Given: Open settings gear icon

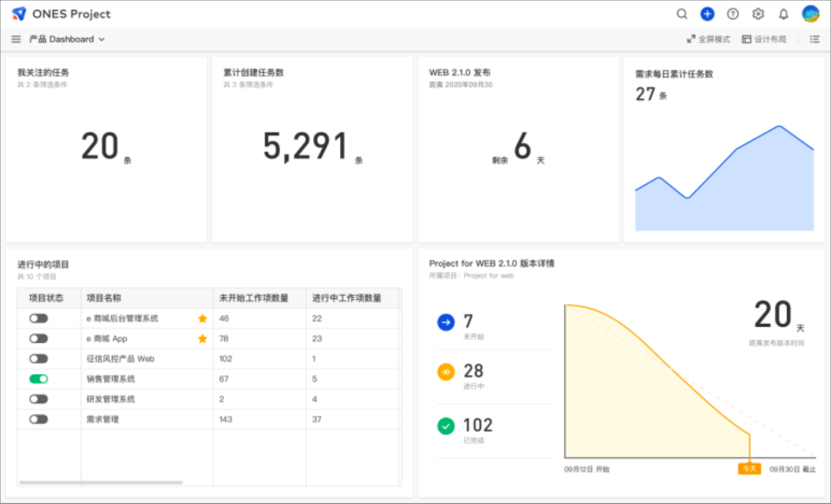Looking at the screenshot, I should coord(759,14).
